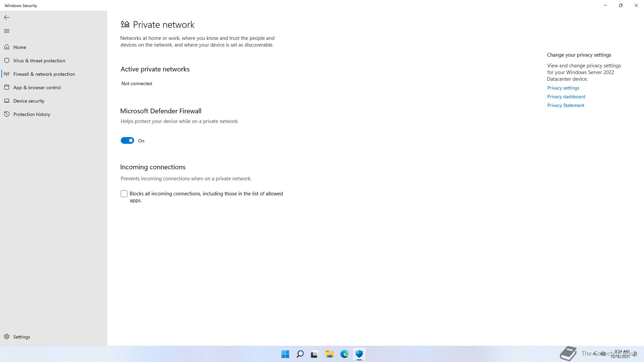Select Windows Security shield in taskbar

(x=359, y=354)
